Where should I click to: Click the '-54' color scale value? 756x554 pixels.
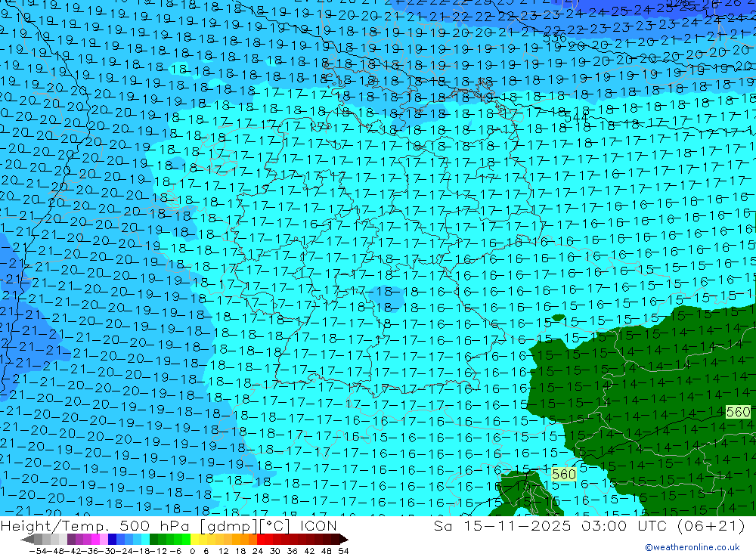(x=38, y=551)
